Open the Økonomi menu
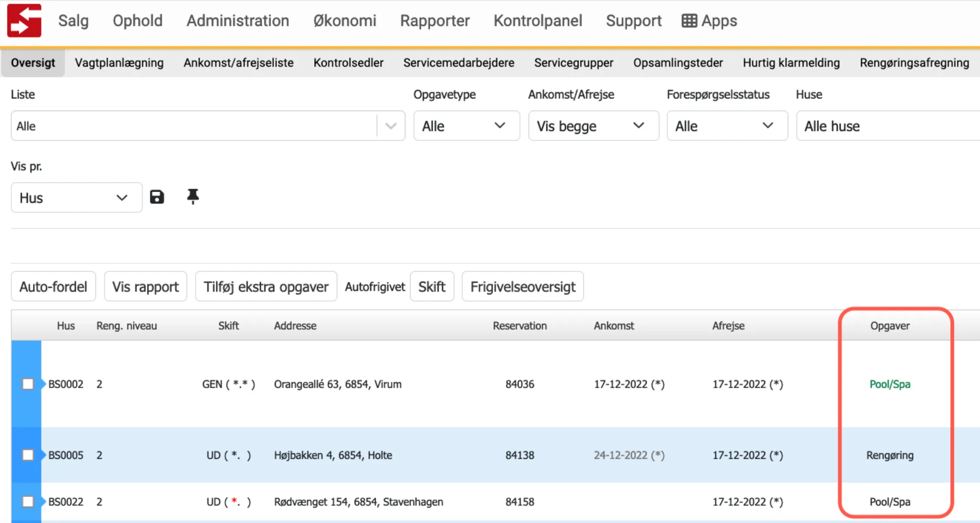 coord(345,20)
